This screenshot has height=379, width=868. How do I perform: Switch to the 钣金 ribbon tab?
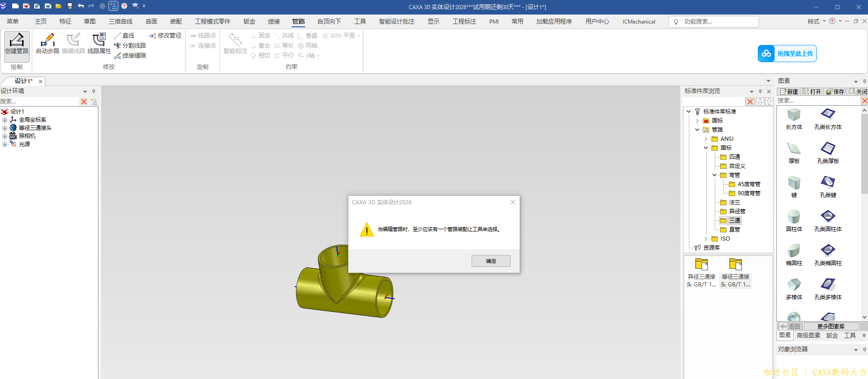click(249, 21)
